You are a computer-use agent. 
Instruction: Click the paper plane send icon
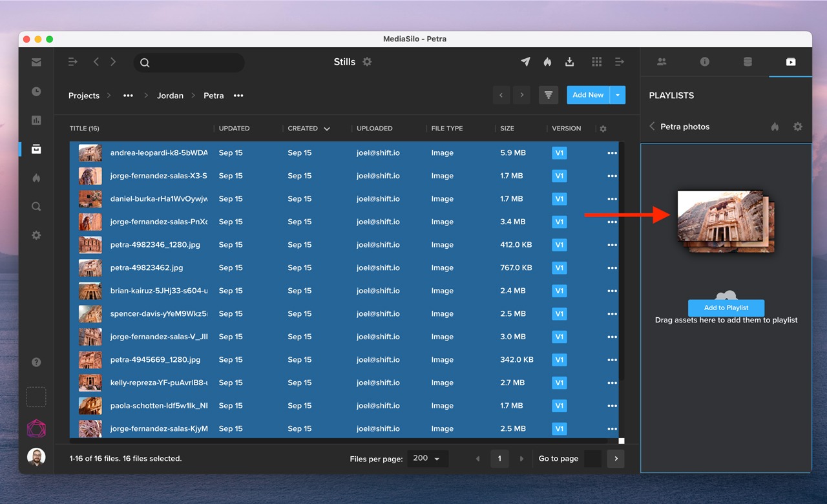click(x=525, y=62)
